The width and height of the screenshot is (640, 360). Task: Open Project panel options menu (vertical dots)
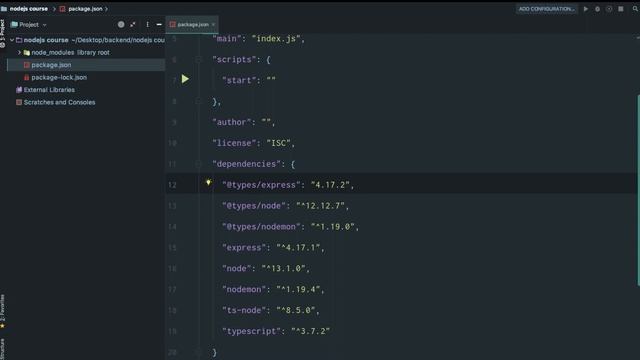(147, 24)
